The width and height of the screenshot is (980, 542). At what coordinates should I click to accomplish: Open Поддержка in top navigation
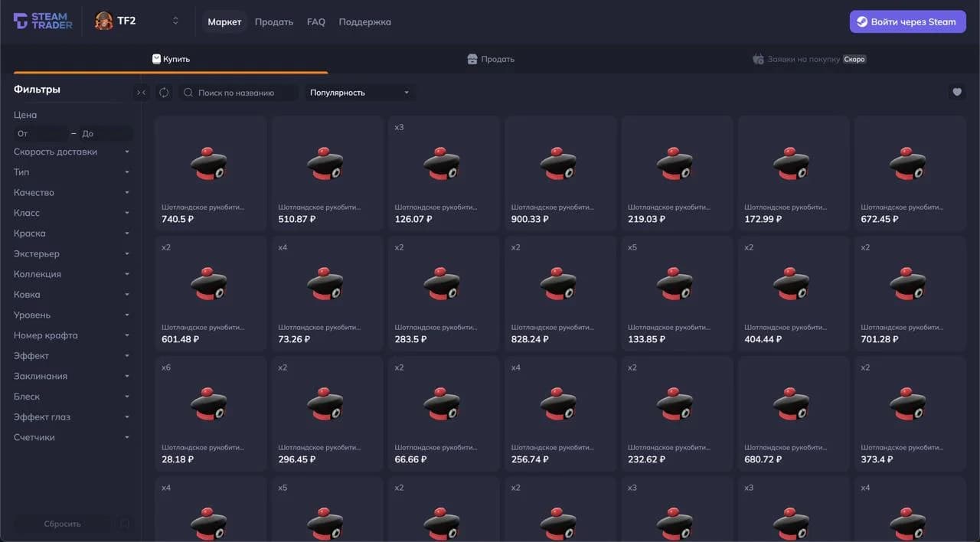click(x=364, y=21)
